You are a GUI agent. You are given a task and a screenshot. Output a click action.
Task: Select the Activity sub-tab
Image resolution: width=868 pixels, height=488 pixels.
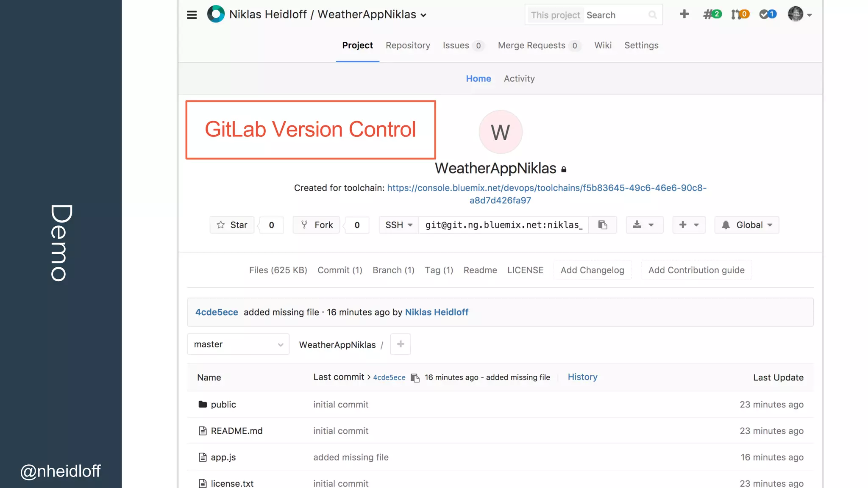coord(519,78)
